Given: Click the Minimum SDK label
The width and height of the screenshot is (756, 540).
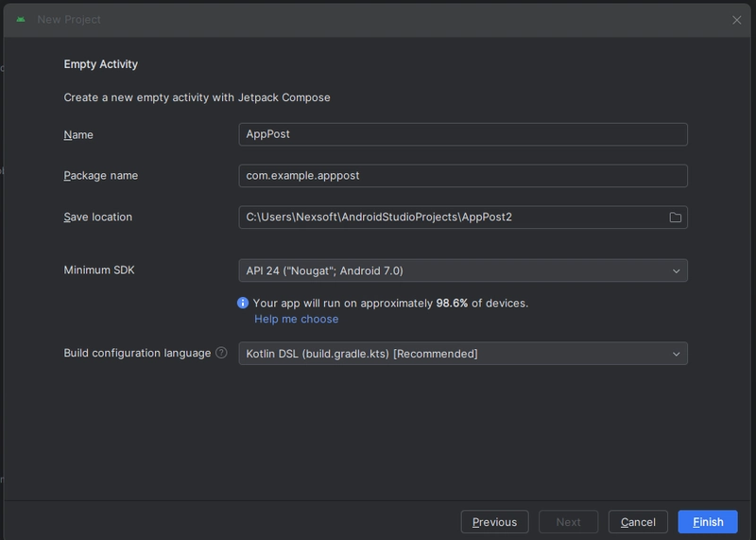Looking at the screenshot, I should tap(99, 270).
